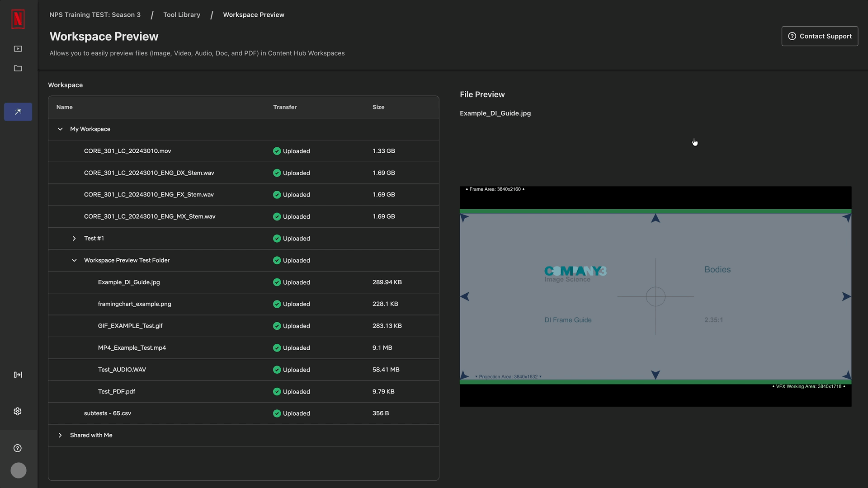Screen dimensions: 868x488
Task: Expand the Shared with Me section
Action: [60, 435]
